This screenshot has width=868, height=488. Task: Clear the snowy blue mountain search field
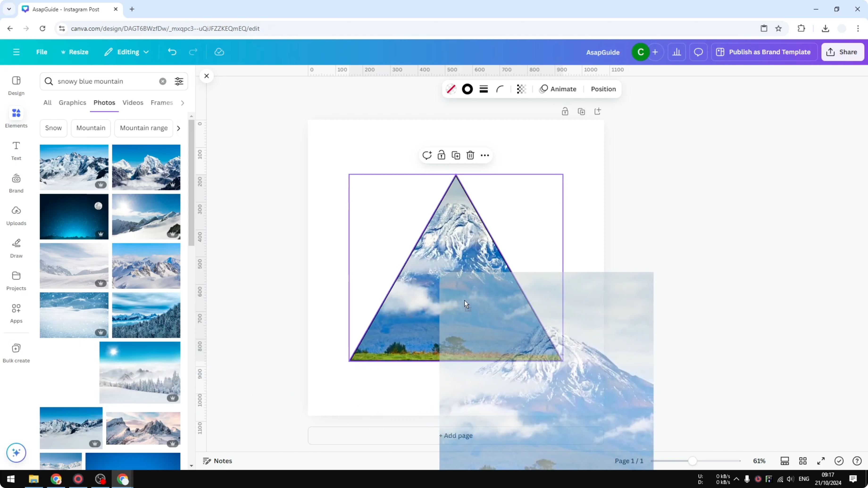pyautogui.click(x=163, y=81)
